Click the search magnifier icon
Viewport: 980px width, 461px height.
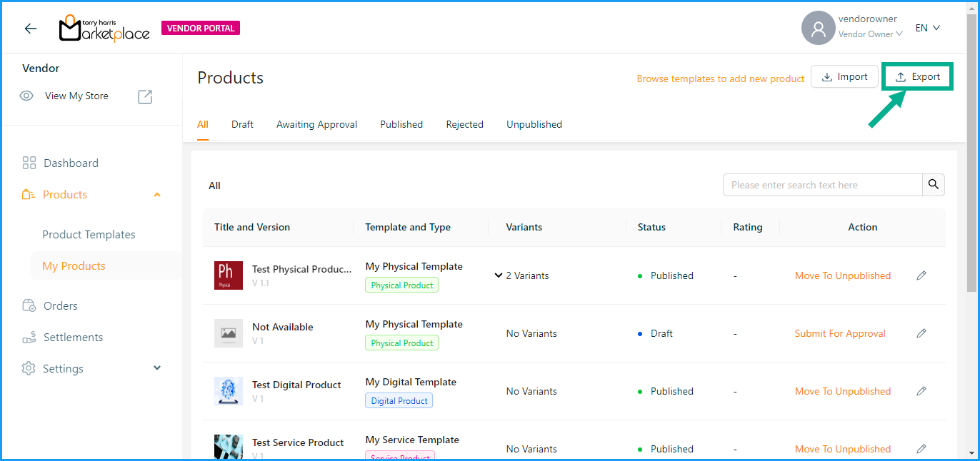(x=933, y=185)
